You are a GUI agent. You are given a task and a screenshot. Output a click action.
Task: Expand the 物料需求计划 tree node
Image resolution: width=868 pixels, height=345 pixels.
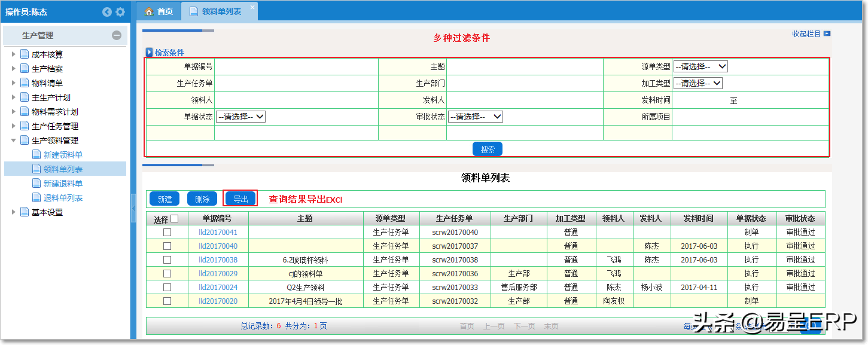(x=14, y=112)
